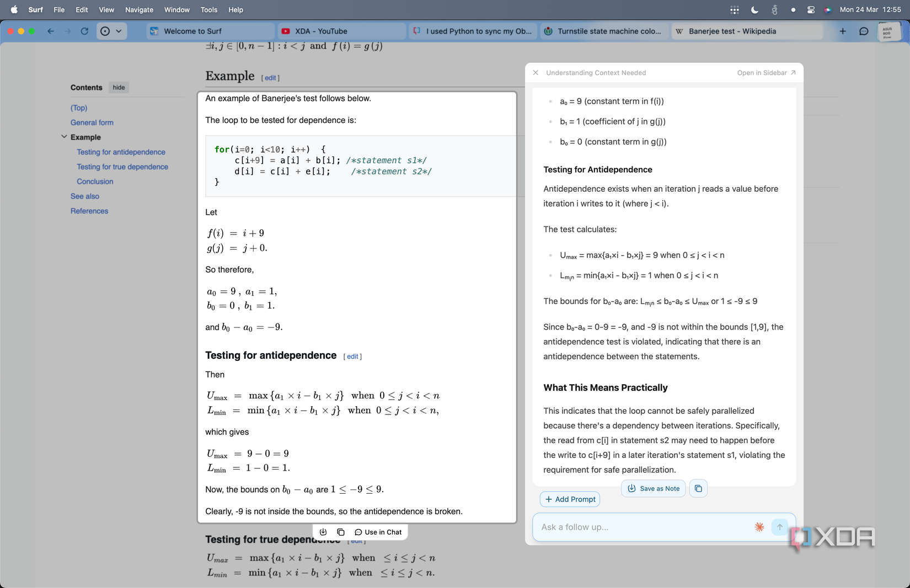Image resolution: width=910 pixels, height=588 pixels.
Task: Click the Add Prompt button
Action: tap(570, 499)
